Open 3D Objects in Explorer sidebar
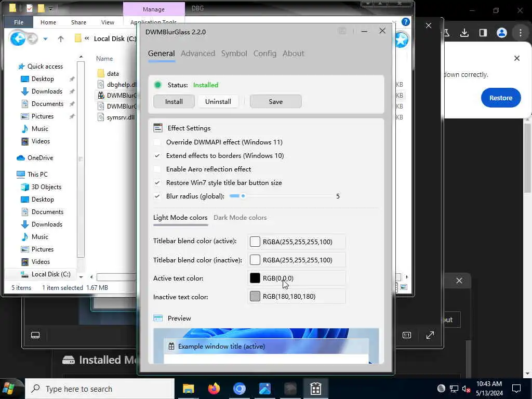Screen dimensions: 532x399 coord(41,187)
